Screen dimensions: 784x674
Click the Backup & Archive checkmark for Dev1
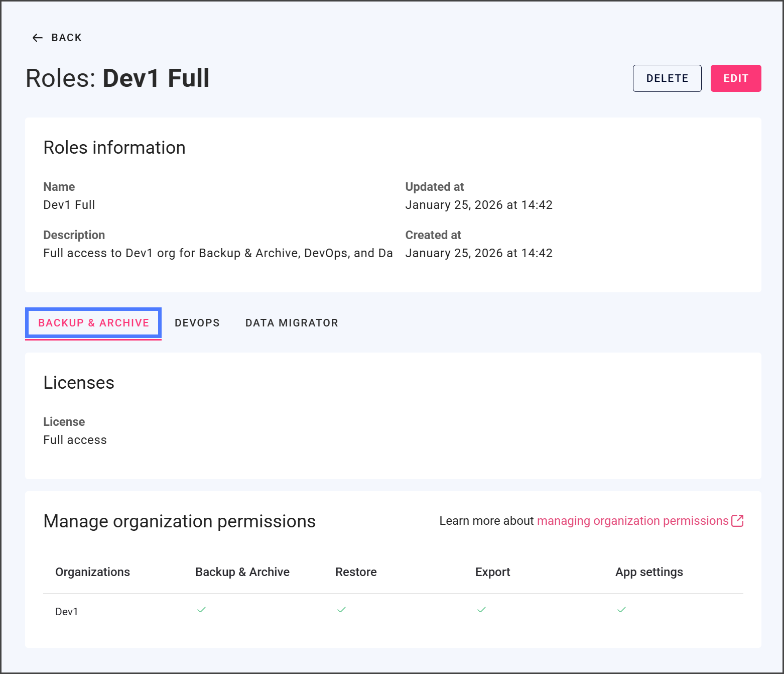[x=201, y=610]
